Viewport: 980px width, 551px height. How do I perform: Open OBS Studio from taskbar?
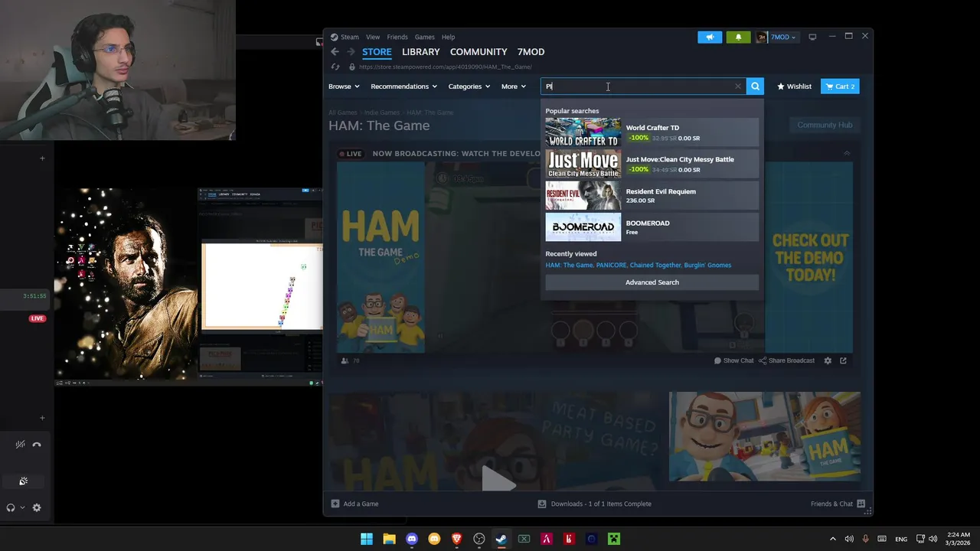point(479,539)
